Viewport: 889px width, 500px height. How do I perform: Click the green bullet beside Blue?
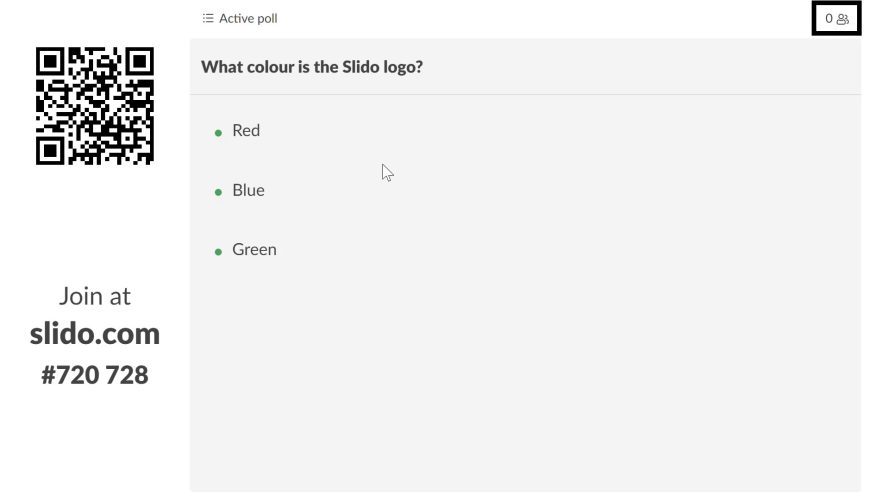click(218, 192)
